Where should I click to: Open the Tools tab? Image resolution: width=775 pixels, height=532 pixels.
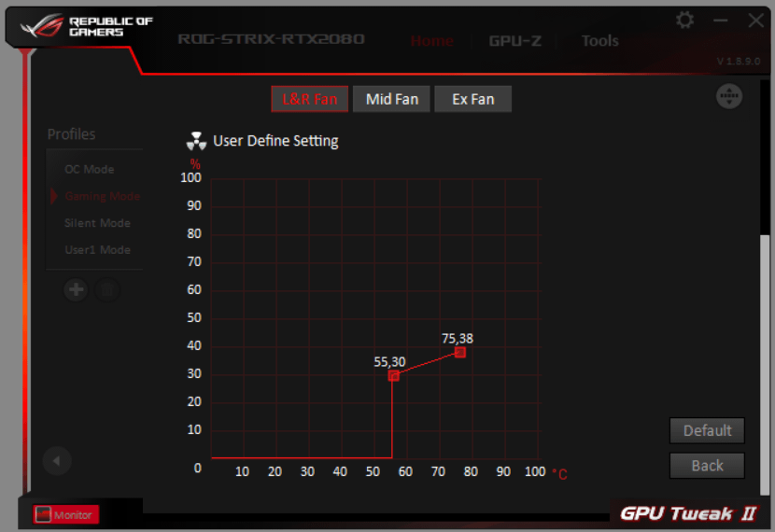click(x=600, y=40)
